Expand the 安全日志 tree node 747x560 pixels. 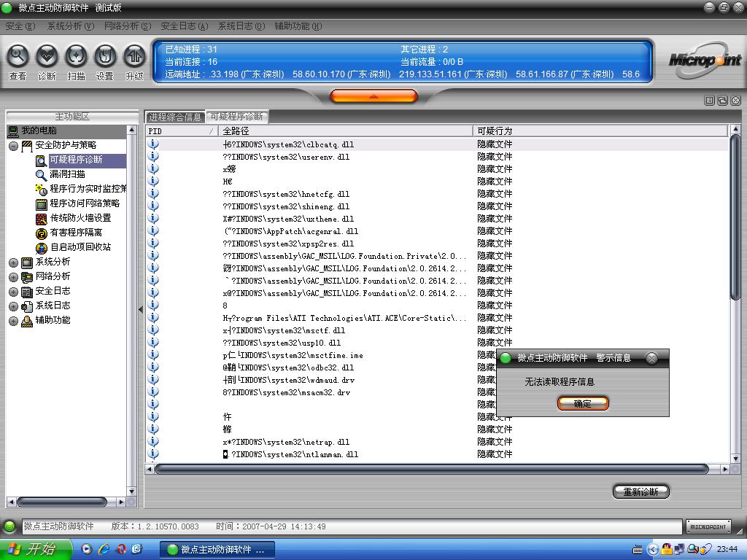(13, 292)
